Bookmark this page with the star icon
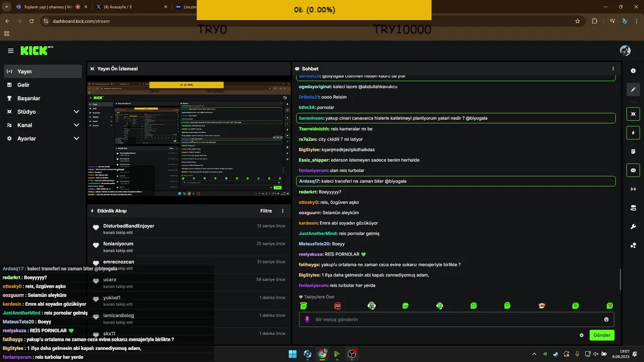 pyautogui.click(x=578, y=21)
